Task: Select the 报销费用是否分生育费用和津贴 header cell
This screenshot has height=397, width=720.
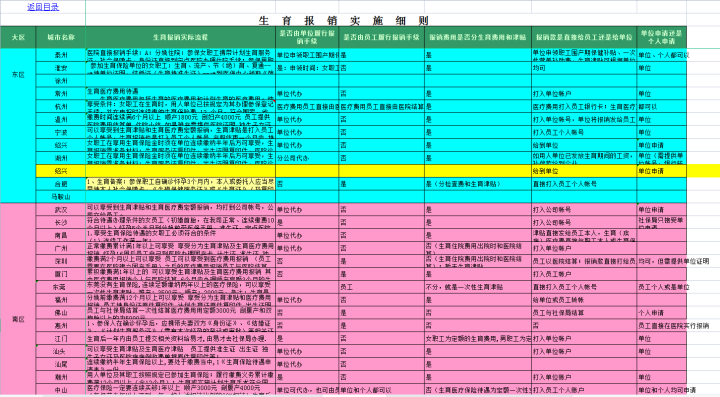Action: 478,37
